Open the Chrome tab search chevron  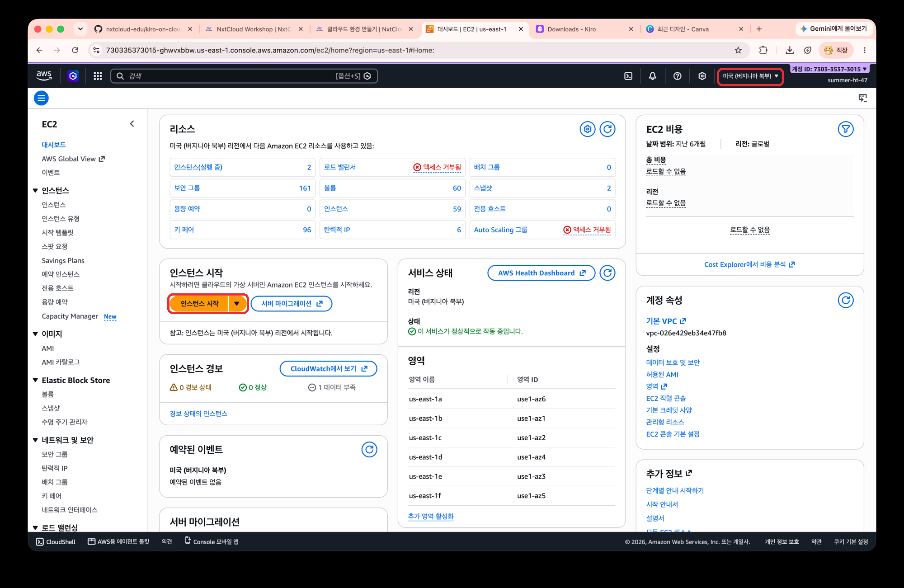80,29
